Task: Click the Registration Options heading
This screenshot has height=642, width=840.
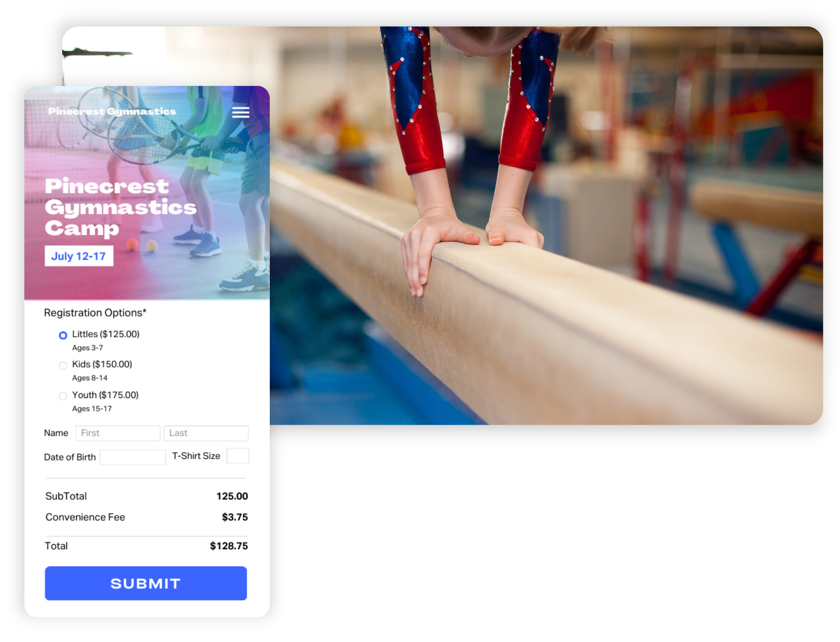Action: (95, 313)
